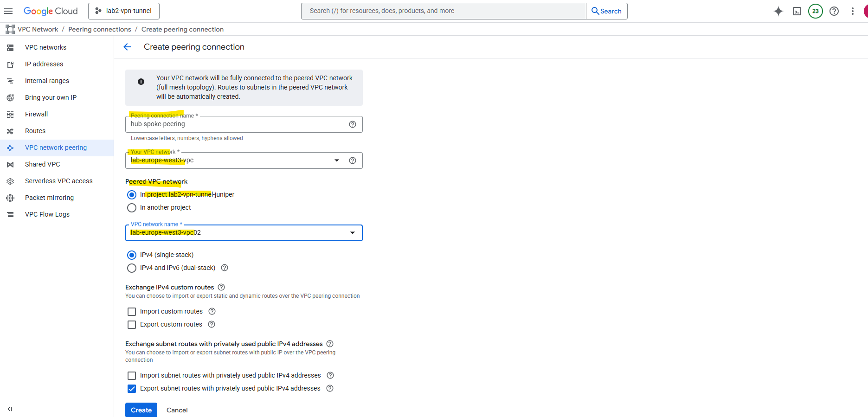Viewport: 868px width, 417px height.
Task: Open the three-dot settings menu
Action: [x=852, y=11]
